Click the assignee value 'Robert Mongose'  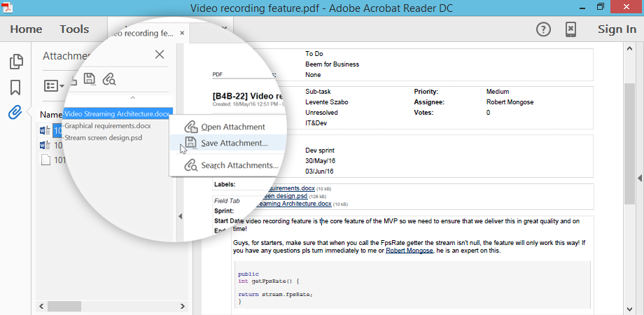pos(510,102)
